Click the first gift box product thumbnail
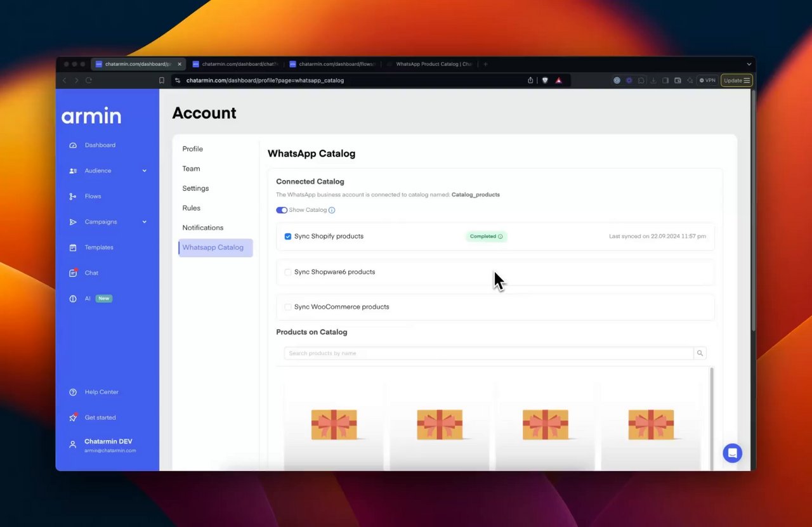 pyautogui.click(x=334, y=424)
